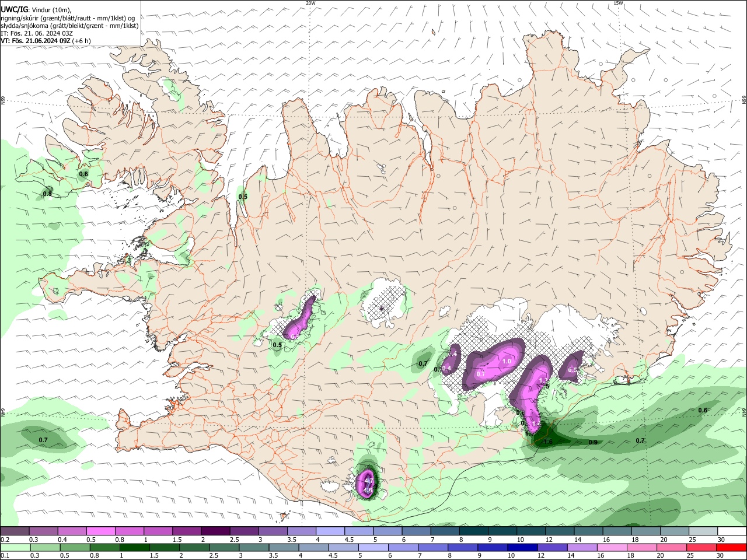Viewport: 747px width, 560px height.
Task: Click the 'slydda/snjókoma' legend description line
Action: [x=69, y=26]
